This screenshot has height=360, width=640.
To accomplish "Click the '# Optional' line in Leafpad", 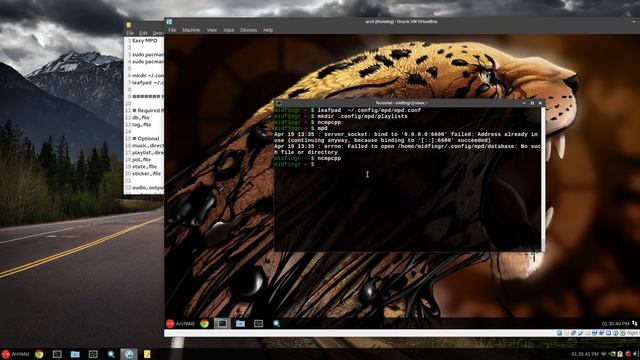I will click(146, 139).
